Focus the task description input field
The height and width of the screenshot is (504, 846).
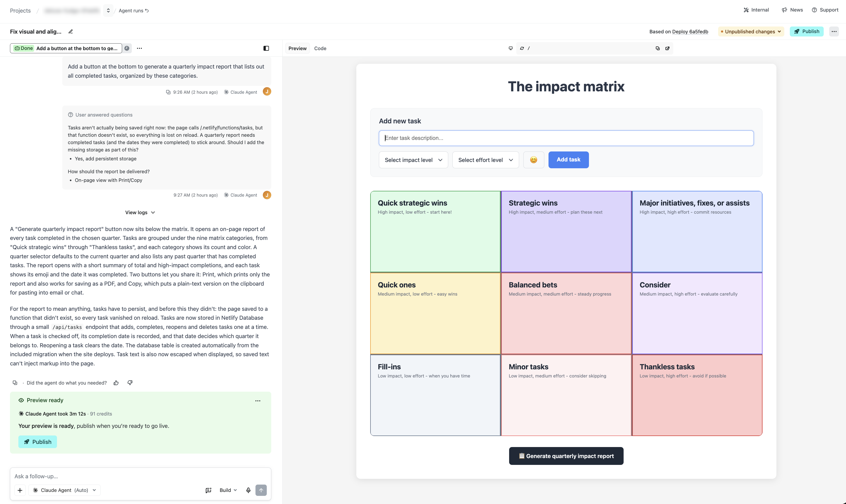(566, 138)
